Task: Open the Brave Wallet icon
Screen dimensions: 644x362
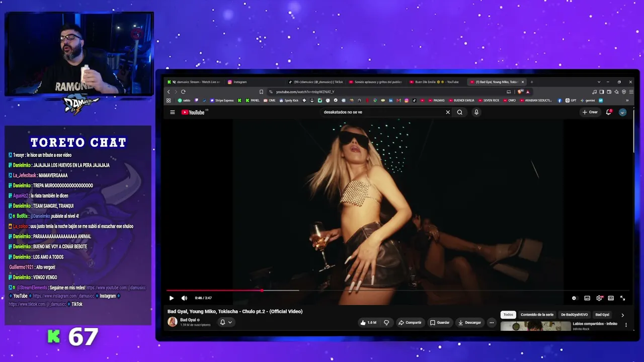Action: click(609, 92)
